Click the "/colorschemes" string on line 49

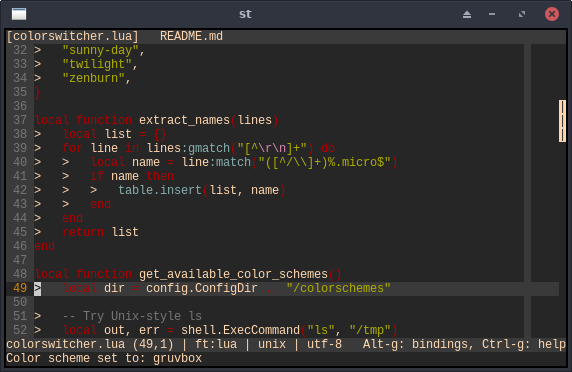tap(338, 288)
